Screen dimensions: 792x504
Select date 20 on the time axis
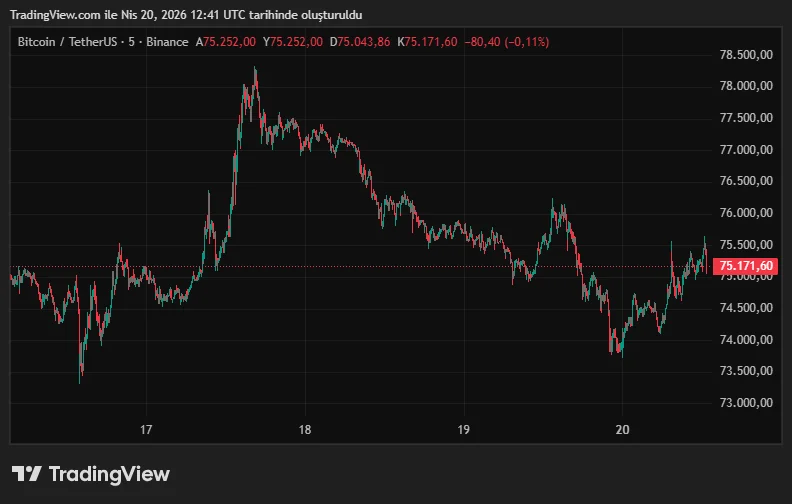click(621, 429)
